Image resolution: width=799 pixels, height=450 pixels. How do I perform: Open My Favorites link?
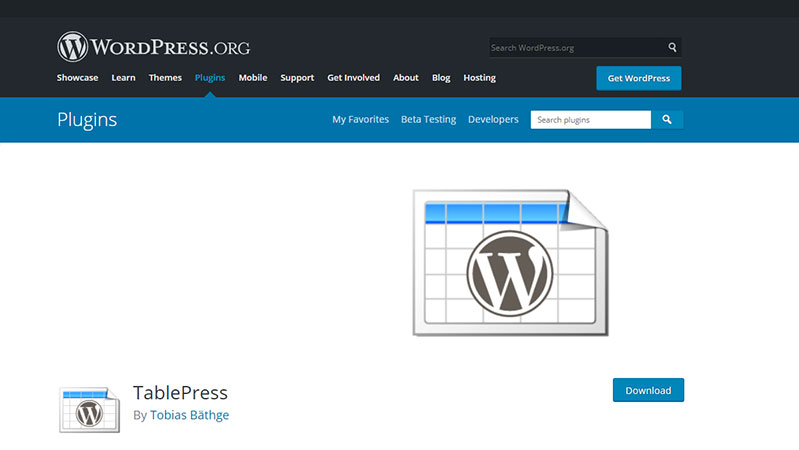pyautogui.click(x=360, y=119)
